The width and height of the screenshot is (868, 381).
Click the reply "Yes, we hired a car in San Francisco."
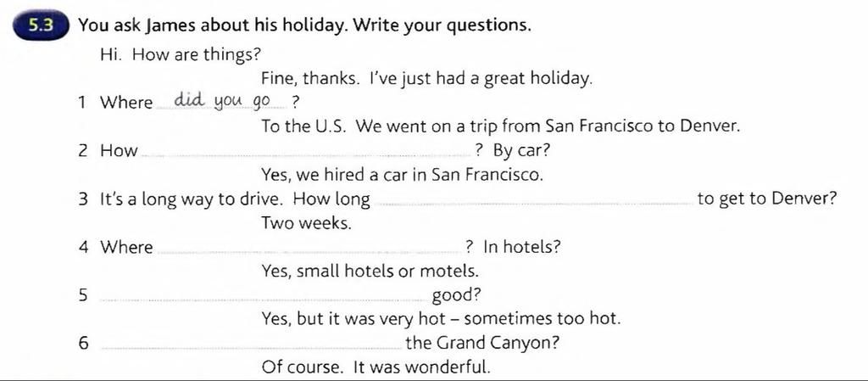click(403, 175)
